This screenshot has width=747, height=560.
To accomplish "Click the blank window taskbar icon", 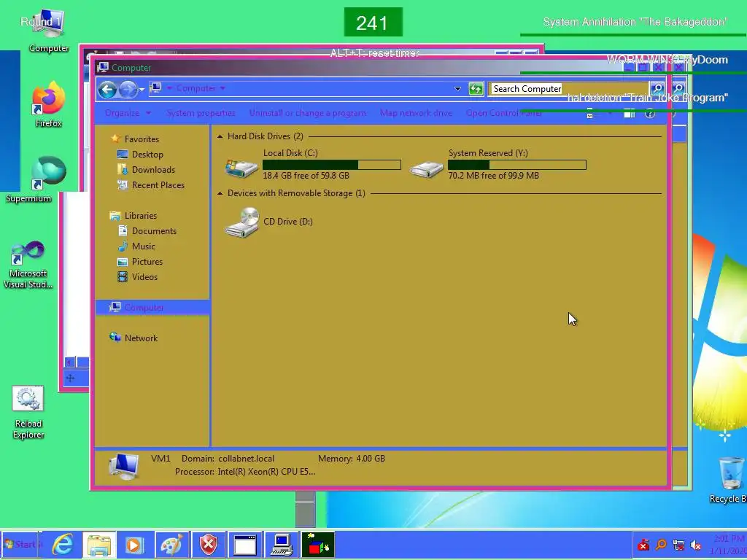I will click(245, 545).
